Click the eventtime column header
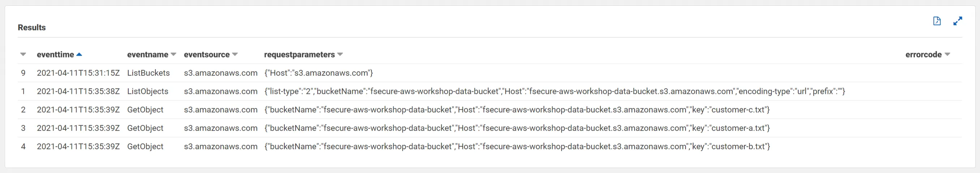This screenshot has width=980, height=173. [x=56, y=55]
